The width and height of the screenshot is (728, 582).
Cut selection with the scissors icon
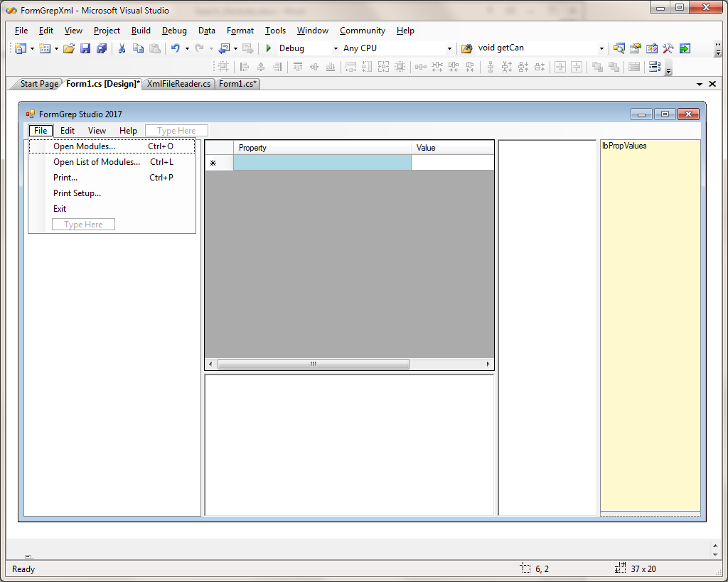[122, 48]
